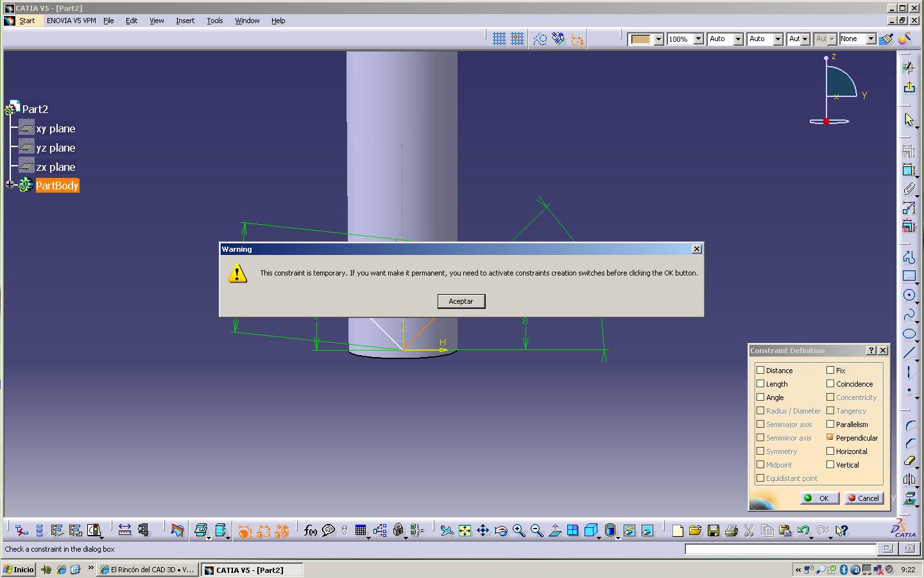The image size is (924, 578).
Task: Open the File menu
Action: (x=108, y=21)
